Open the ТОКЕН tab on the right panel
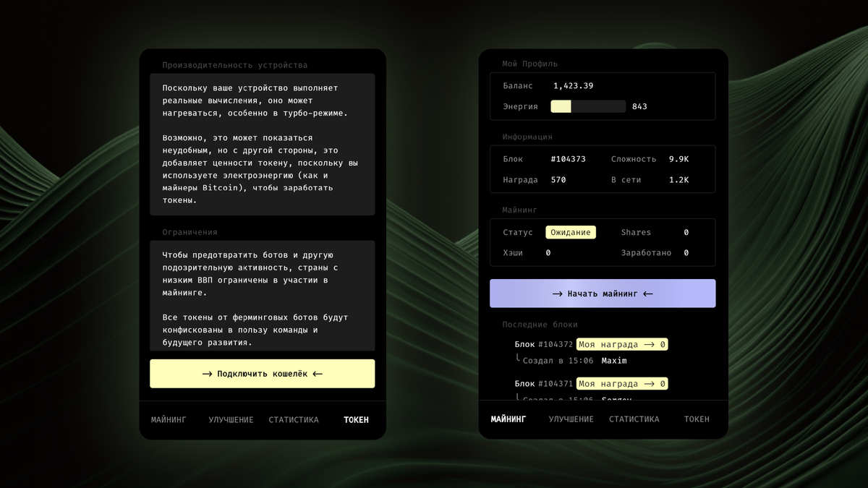Screen dimensions: 868x488 click(x=696, y=419)
